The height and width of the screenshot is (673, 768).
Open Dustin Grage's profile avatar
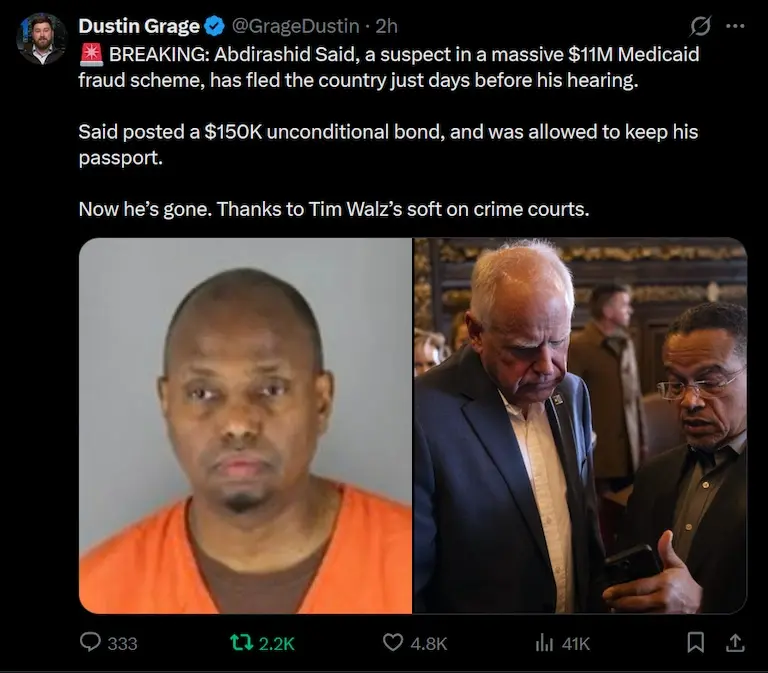[41, 39]
